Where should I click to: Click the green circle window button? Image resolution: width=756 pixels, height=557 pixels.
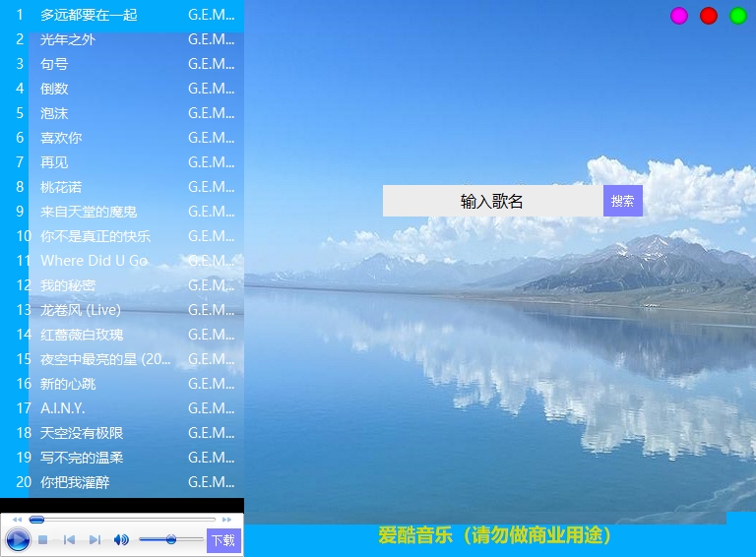point(738,16)
